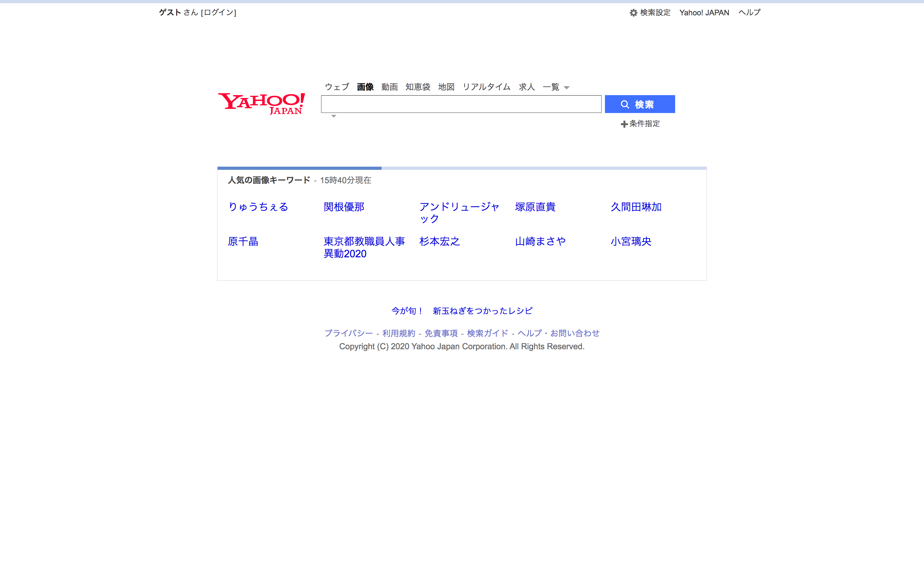This screenshot has width=924, height=574.
Task: Click the blue 検索 search button
Action: point(639,104)
